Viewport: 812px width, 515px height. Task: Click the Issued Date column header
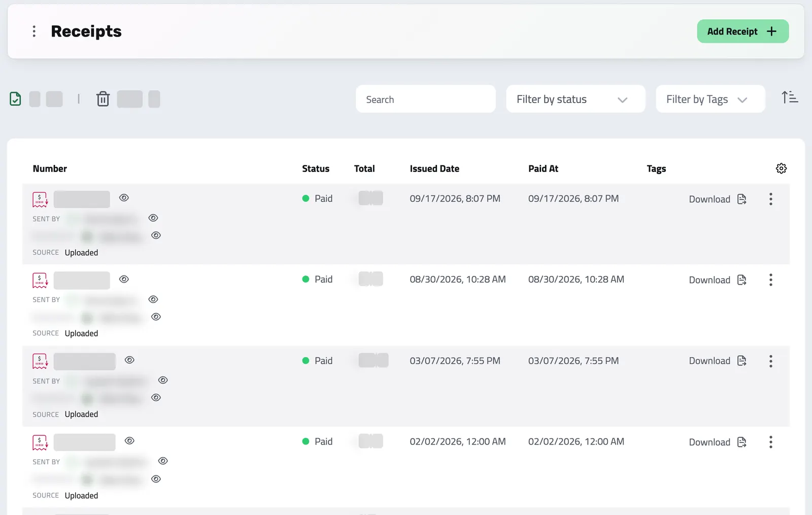tap(434, 168)
